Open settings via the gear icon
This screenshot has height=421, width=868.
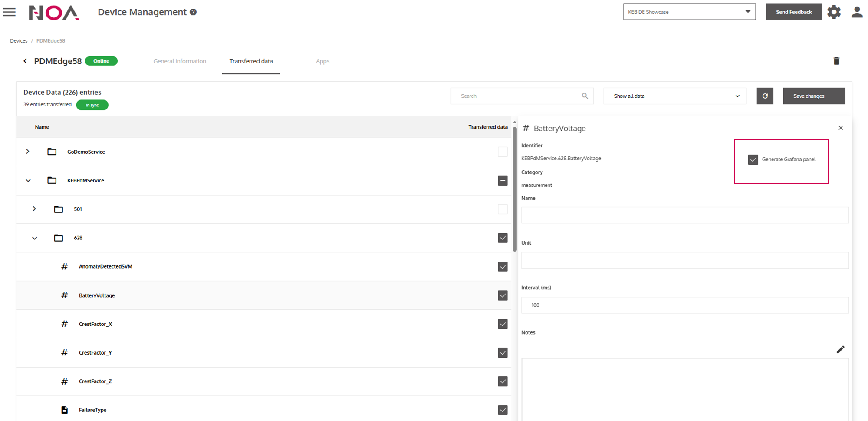tap(834, 12)
